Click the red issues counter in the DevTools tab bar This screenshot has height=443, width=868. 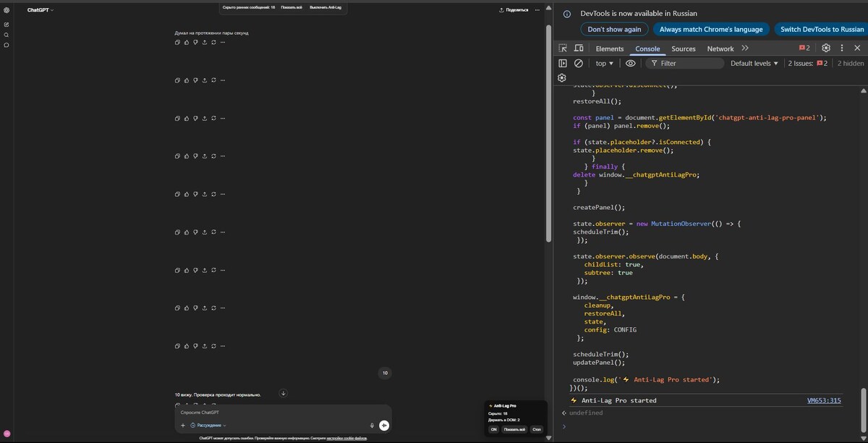click(804, 48)
